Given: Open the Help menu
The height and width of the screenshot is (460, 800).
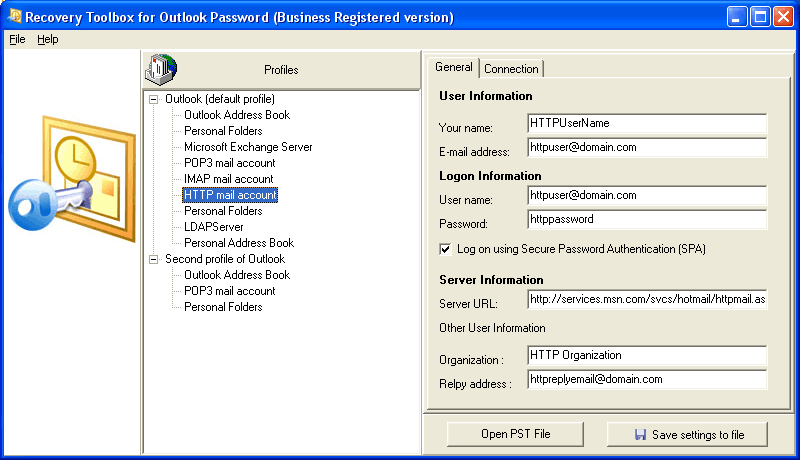Looking at the screenshot, I should [x=48, y=39].
